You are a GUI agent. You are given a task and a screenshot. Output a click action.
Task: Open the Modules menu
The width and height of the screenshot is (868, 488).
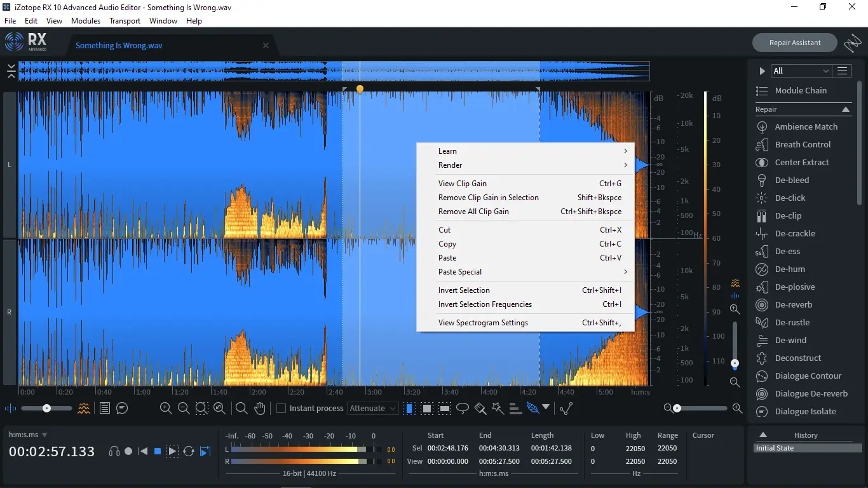86,21
